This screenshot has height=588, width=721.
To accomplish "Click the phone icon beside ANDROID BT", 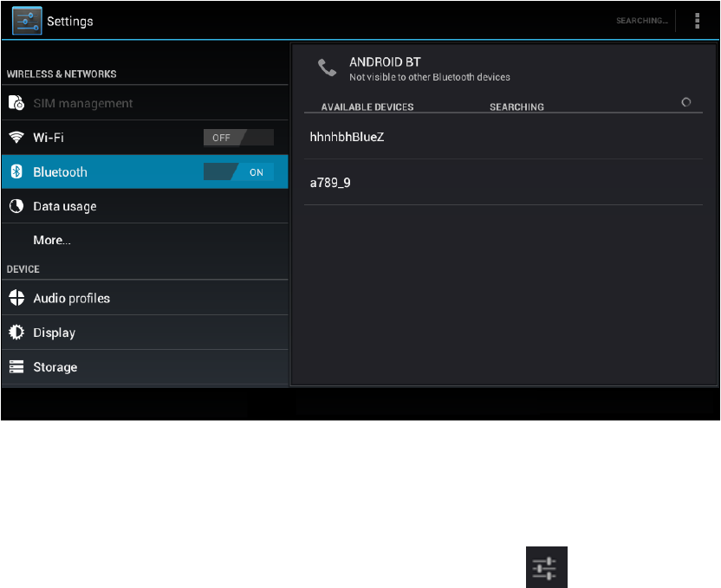I will pos(327,68).
